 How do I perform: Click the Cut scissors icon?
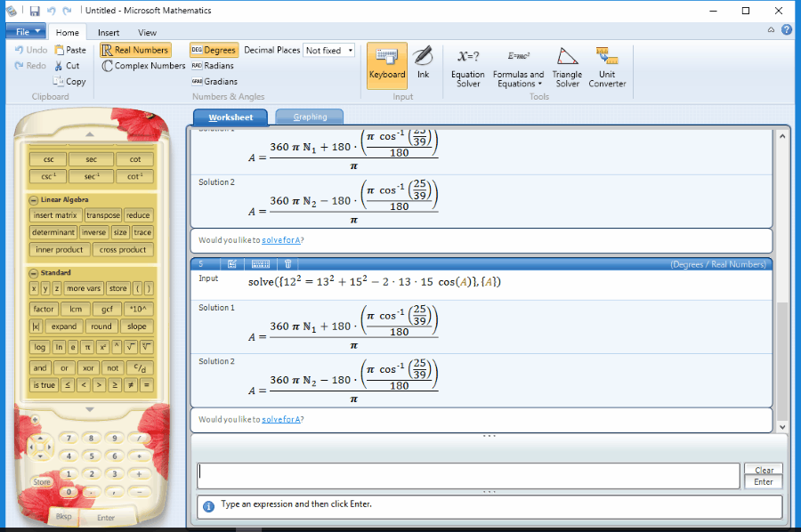(59, 66)
